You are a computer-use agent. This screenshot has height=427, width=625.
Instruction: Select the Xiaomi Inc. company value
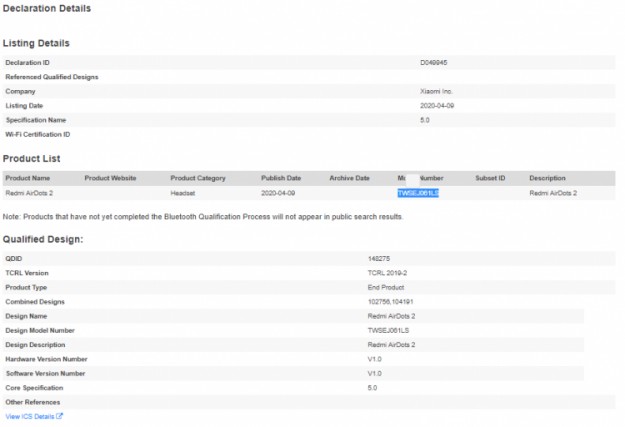click(435, 91)
